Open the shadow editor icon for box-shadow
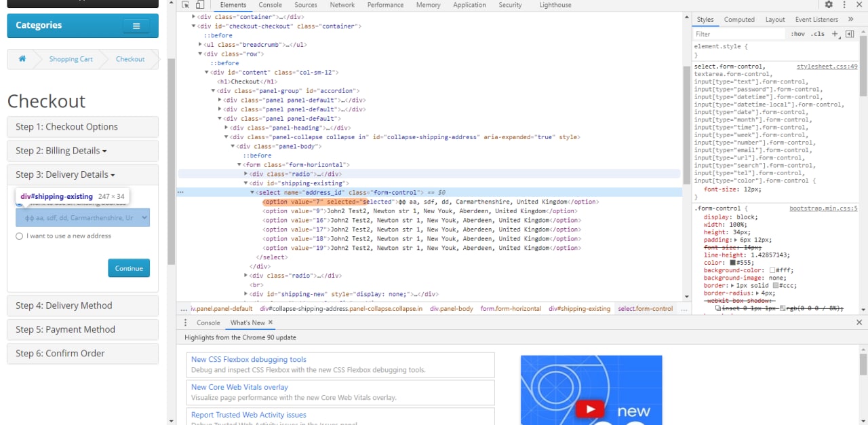Viewport: 868px width, 425px height. tap(718, 308)
